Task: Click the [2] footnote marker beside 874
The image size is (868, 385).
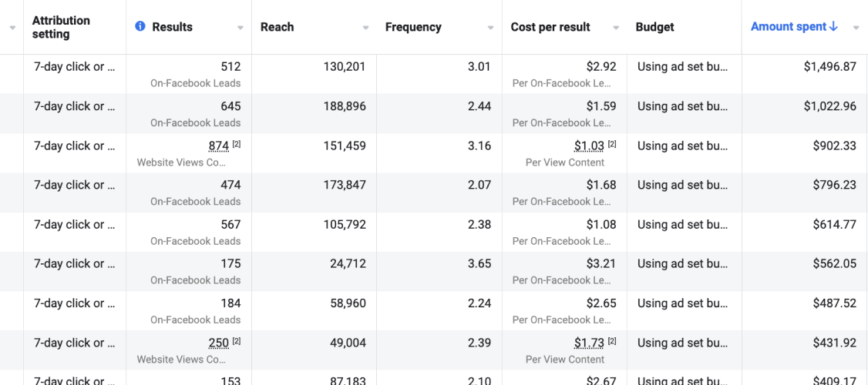Action: pos(237,144)
